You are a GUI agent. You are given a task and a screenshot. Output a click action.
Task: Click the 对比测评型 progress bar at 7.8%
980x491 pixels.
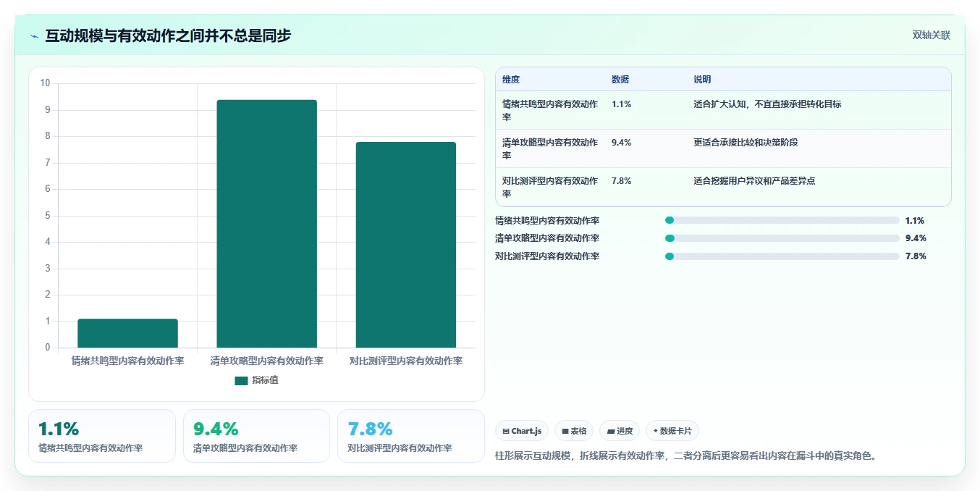(782, 256)
